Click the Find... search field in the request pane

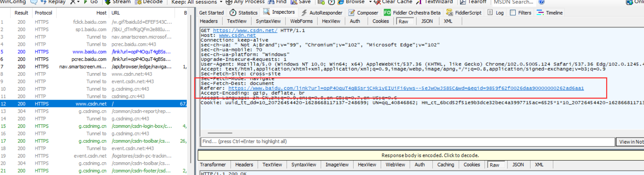pyautogui.click(x=407, y=141)
